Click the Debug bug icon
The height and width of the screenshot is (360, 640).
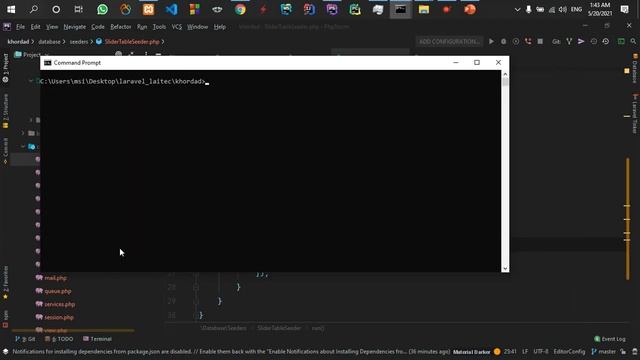click(x=504, y=42)
